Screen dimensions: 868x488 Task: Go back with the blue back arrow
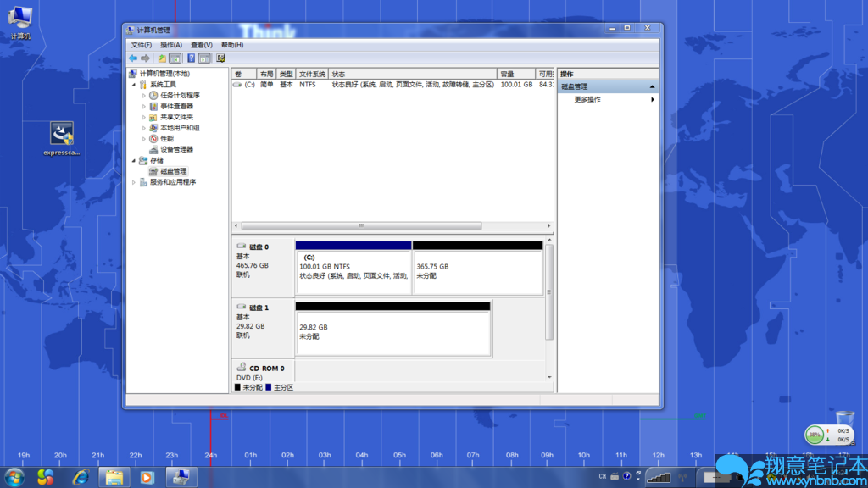(133, 58)
